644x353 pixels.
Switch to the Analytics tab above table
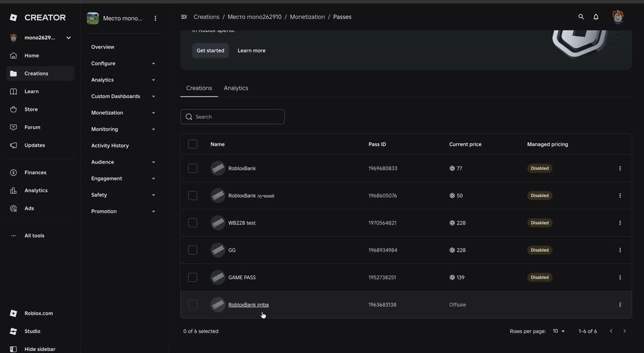tap(236, 88)
